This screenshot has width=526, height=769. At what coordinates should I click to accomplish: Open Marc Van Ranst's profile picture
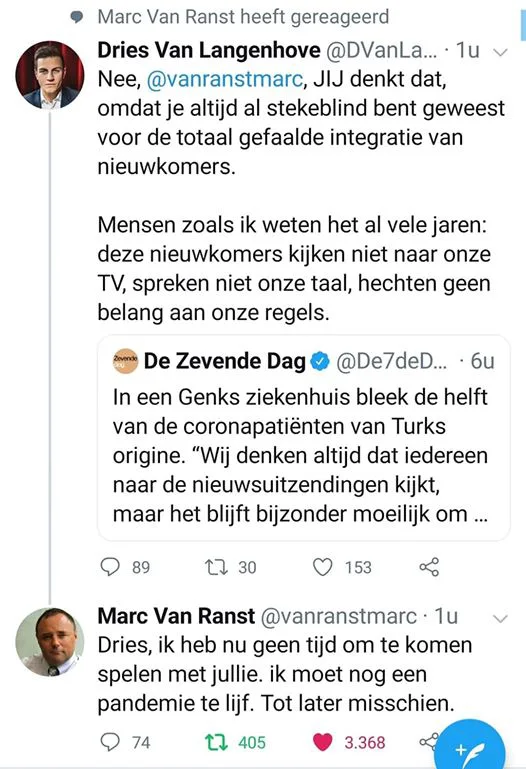tap(50, 642)
